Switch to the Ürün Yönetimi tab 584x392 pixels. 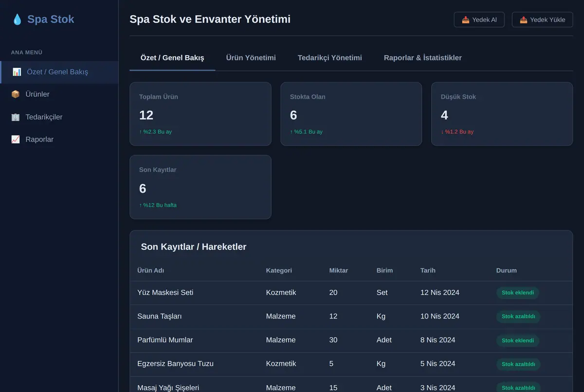pyautogui.click(x=251, y=58)
